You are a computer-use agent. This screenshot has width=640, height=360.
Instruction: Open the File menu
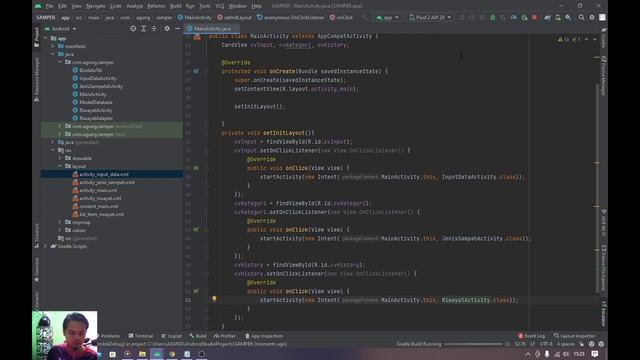[x=49, y=6]
